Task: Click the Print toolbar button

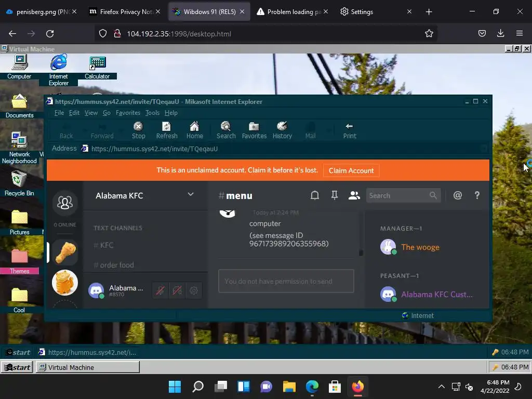Action: coord(350,130)
